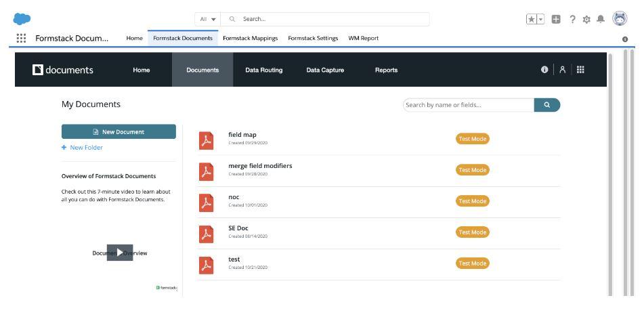The height and width of the screenshot is (315, 644).
Task: Toggle Test Mode badge for noc
Action: pyautogui.click(x=472, y=201)
